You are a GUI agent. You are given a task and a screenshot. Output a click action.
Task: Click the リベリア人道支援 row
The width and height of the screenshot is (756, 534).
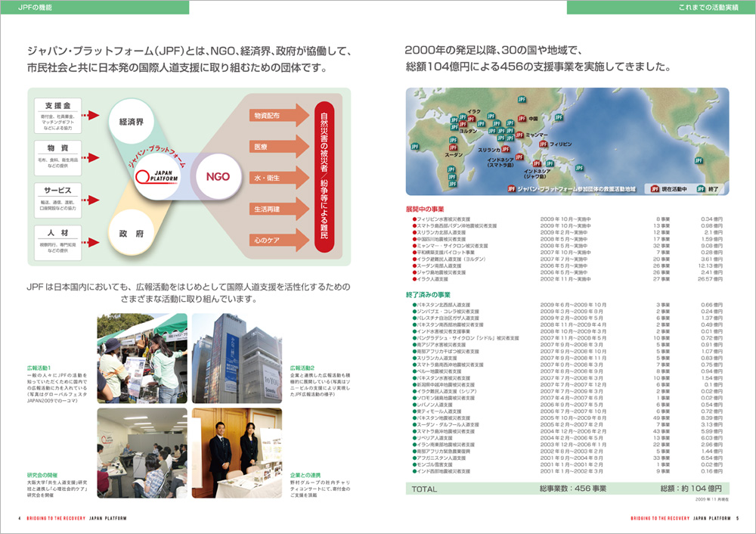tap(568, 438)
